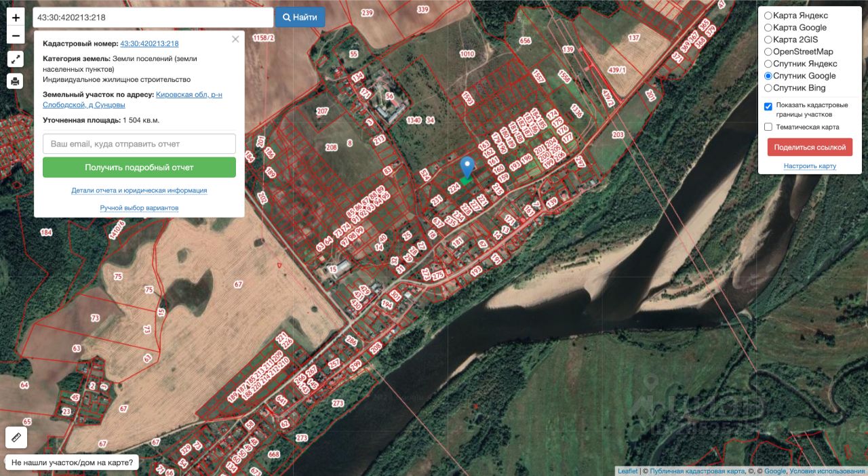Enable Тематическая карта checkbox
Image resolution: width=868 pixels, height=476 pixels.
pos(768,127)
